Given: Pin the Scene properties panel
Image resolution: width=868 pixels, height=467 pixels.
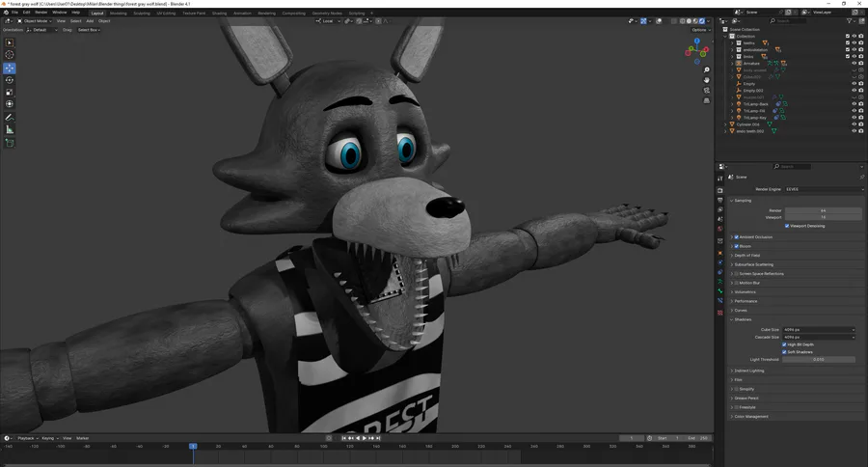Looking at the screenshot, I should point(862,177).
